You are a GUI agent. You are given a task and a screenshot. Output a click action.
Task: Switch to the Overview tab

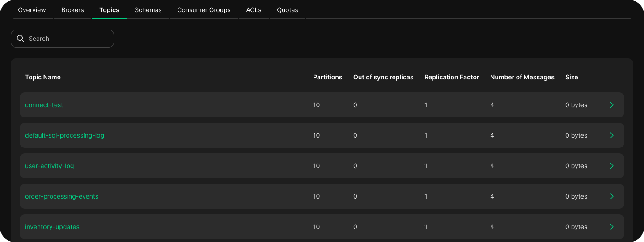32,10
